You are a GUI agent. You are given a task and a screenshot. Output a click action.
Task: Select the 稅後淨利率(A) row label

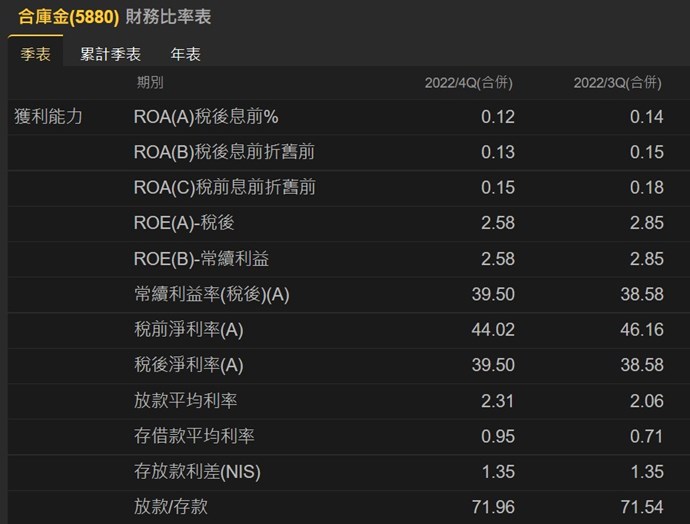click(189, 365)
